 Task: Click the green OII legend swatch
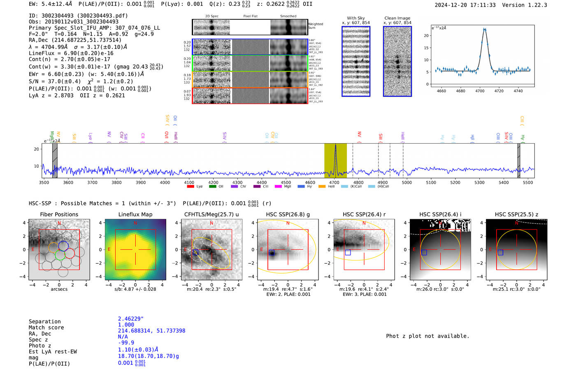tap(212, 186)
